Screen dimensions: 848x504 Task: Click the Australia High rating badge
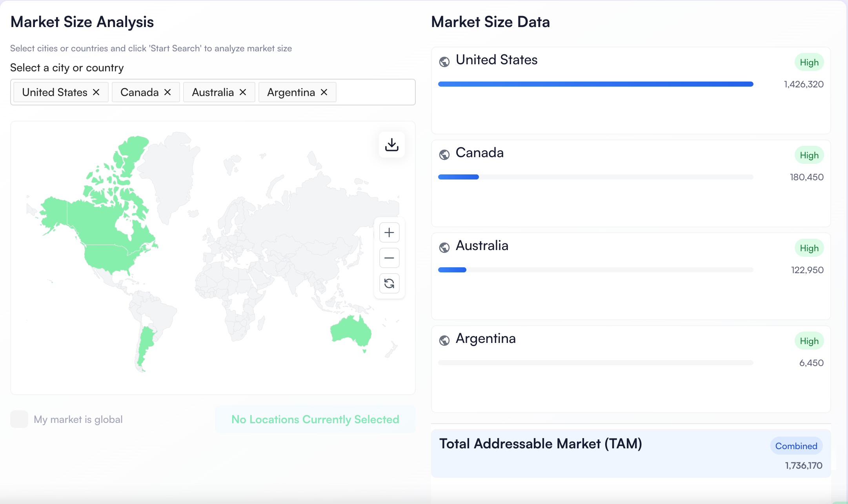point(809,248)
